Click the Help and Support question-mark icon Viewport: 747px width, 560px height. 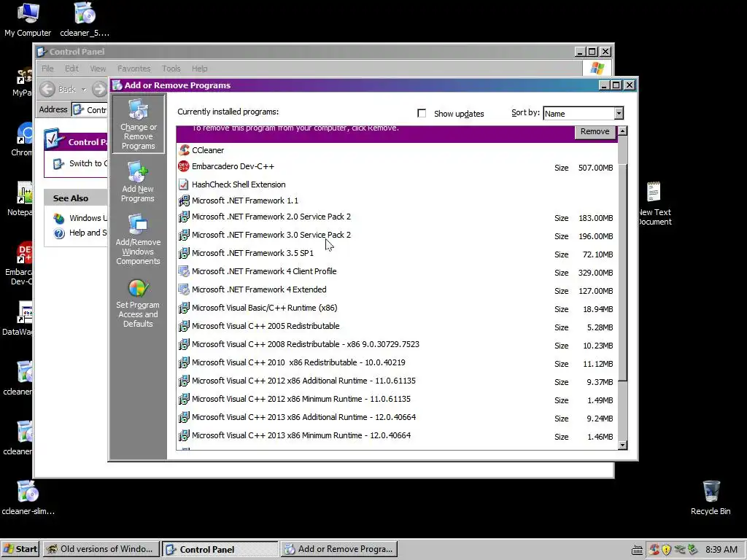point(59,233)
